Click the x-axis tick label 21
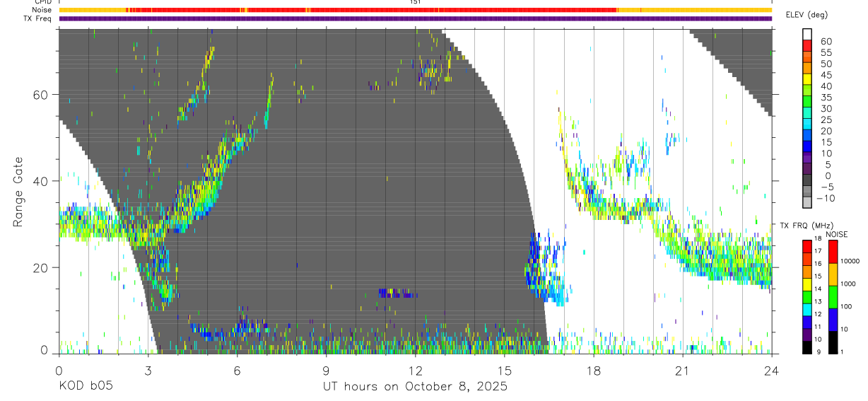 coord(683,370)
